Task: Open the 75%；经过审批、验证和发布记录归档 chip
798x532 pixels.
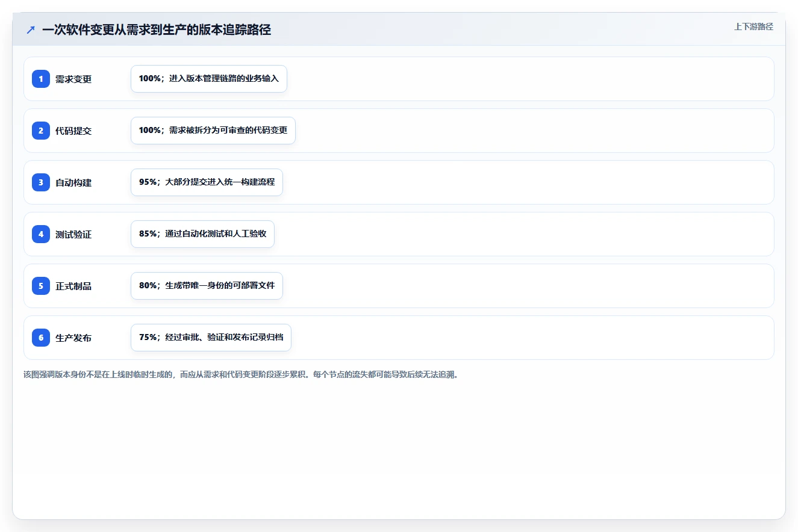Action: pyautogui.click(x=211, y=338)
